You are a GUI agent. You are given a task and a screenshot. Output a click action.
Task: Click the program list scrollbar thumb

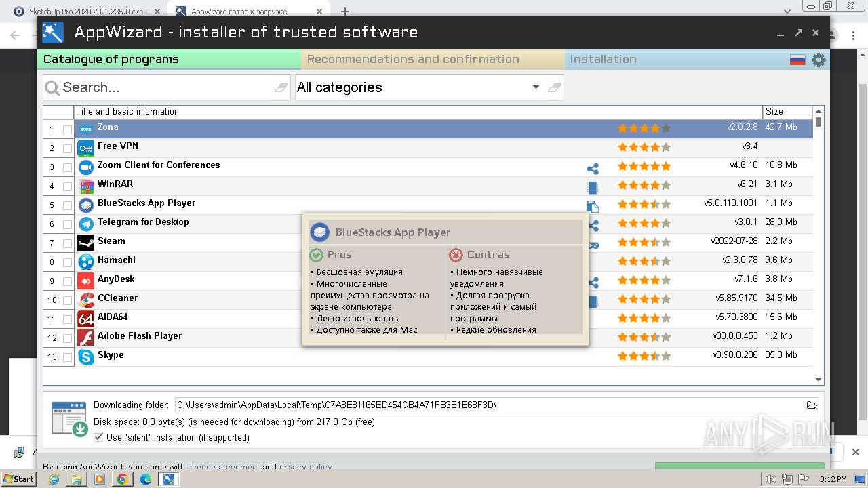(818, 123)
